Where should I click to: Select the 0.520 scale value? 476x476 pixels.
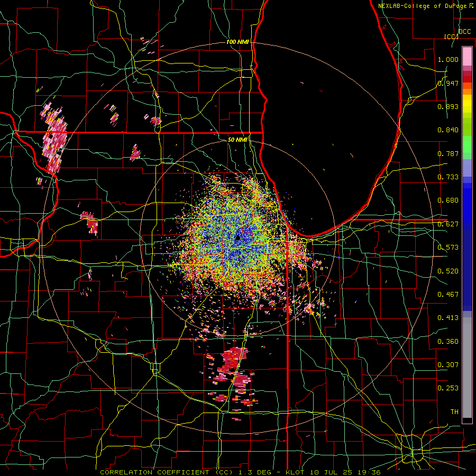point(448,271)
